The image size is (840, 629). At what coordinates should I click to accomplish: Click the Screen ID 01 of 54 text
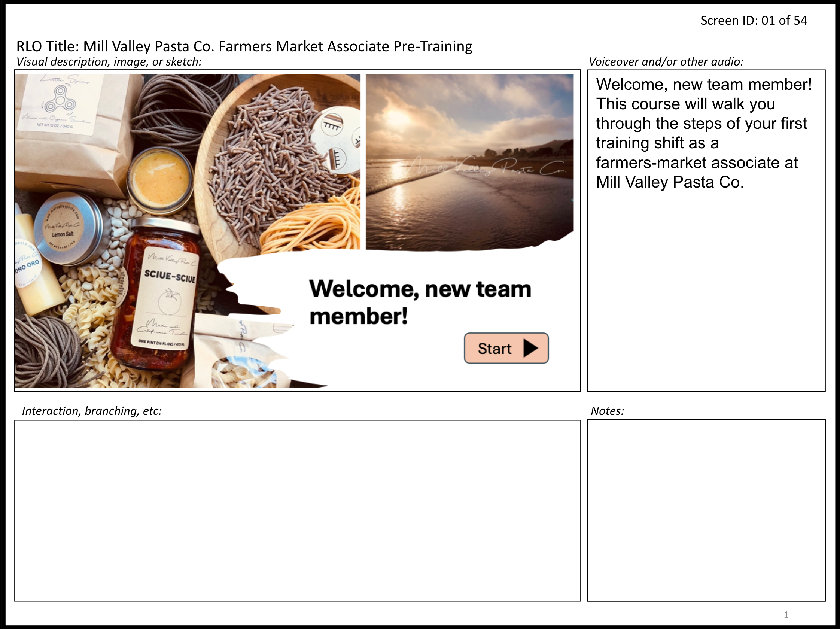[x=754, y=21]
